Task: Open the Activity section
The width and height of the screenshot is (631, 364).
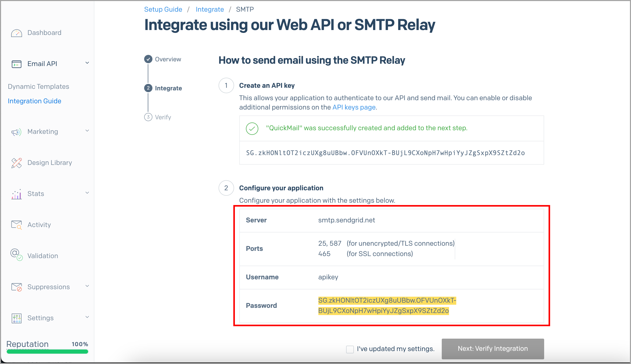Action: (39, 225)
